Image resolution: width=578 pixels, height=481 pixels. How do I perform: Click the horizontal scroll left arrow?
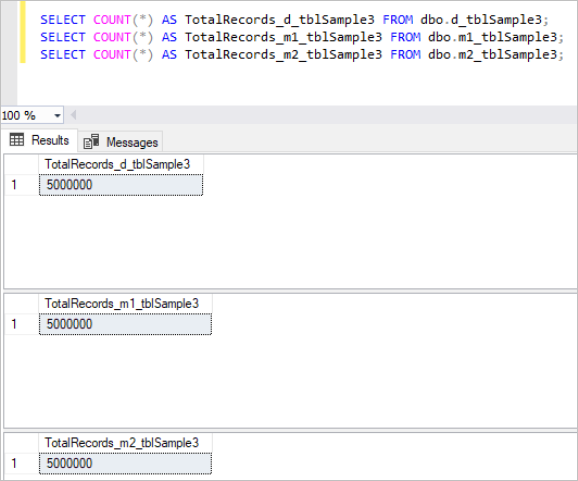click(73, 115)
